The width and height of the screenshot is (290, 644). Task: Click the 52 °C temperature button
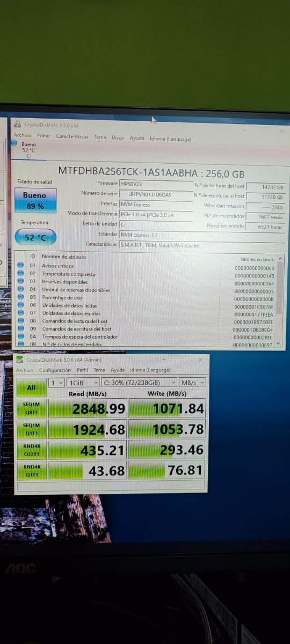click(x=35, y=237)
